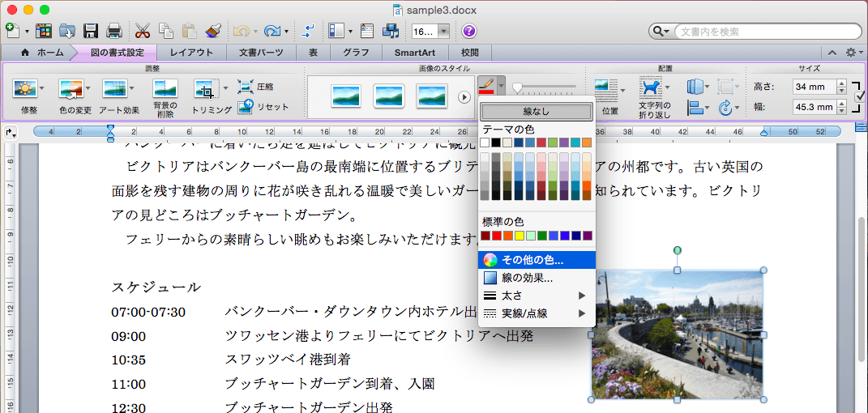
Task: Switch to the レイアウト tab
Action: 191,53
